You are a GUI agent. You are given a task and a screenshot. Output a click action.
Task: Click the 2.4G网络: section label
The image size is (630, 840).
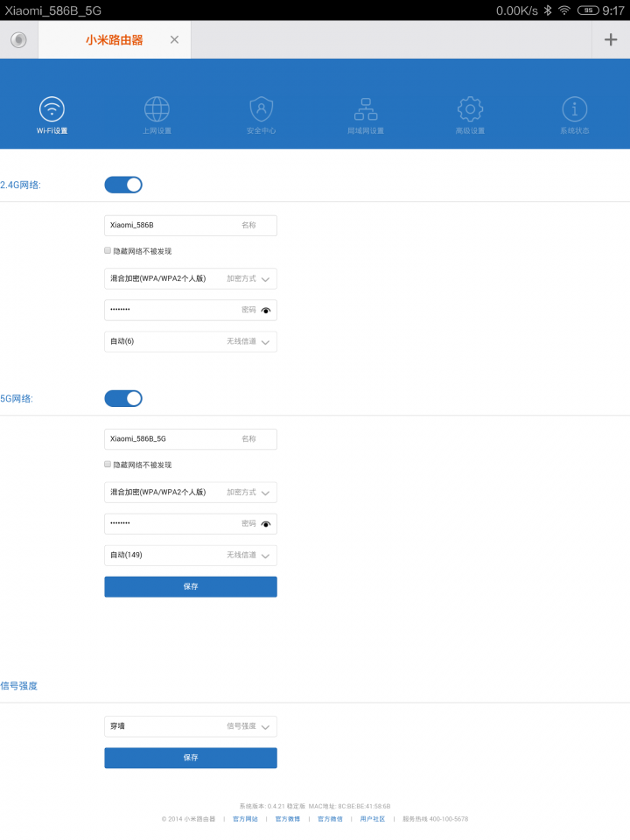[x=20, y=185]
